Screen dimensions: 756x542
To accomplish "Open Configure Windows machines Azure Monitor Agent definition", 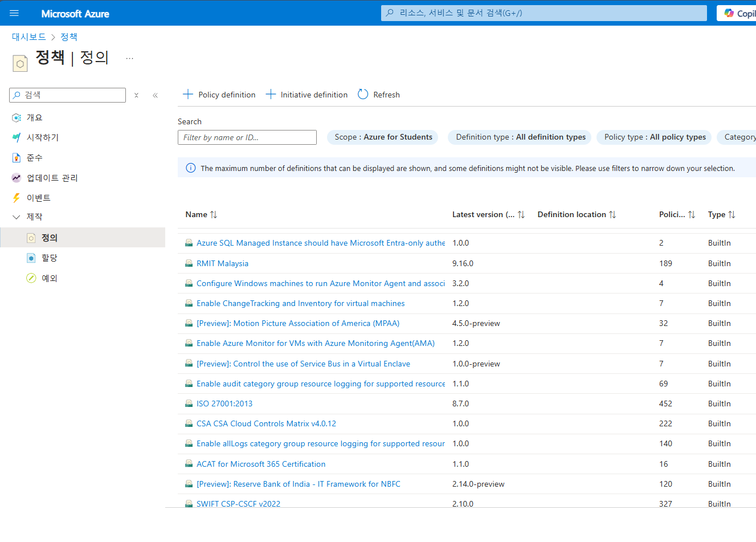I will [x=321, y=283].
